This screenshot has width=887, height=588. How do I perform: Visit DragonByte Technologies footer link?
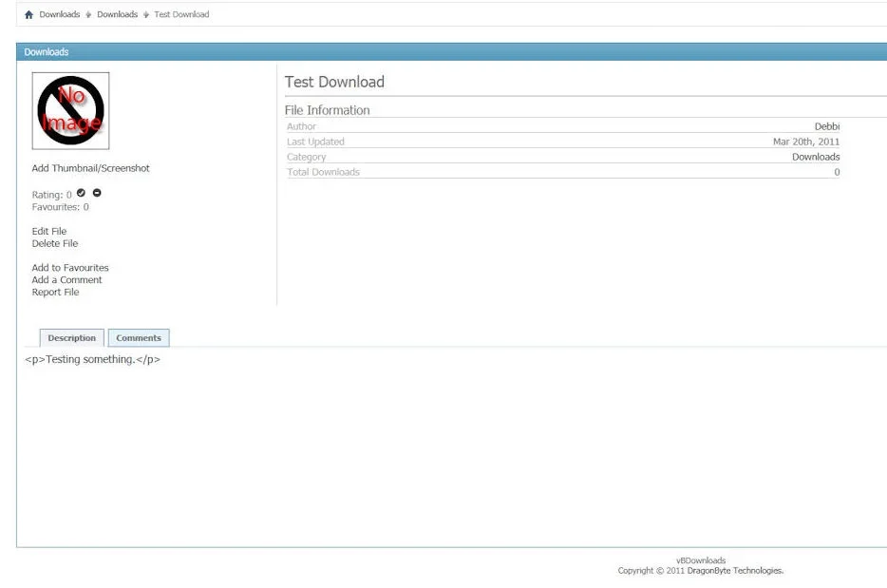click(x=736, y=571)
